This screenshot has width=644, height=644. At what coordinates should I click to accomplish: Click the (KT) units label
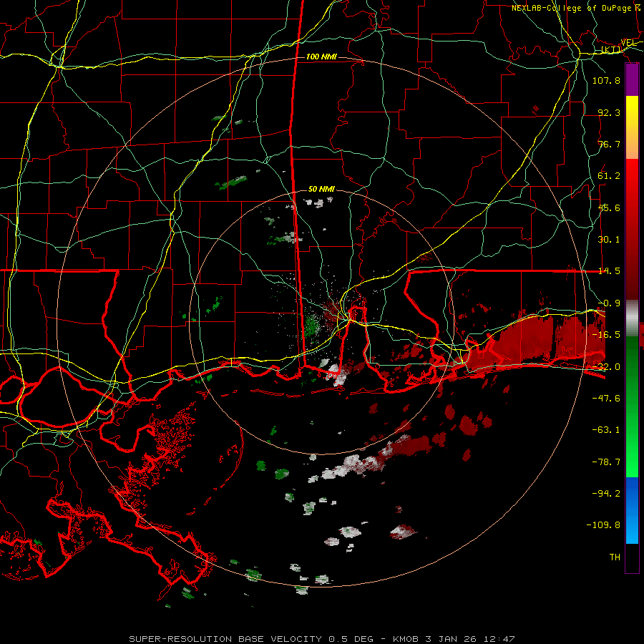(611, 49)
